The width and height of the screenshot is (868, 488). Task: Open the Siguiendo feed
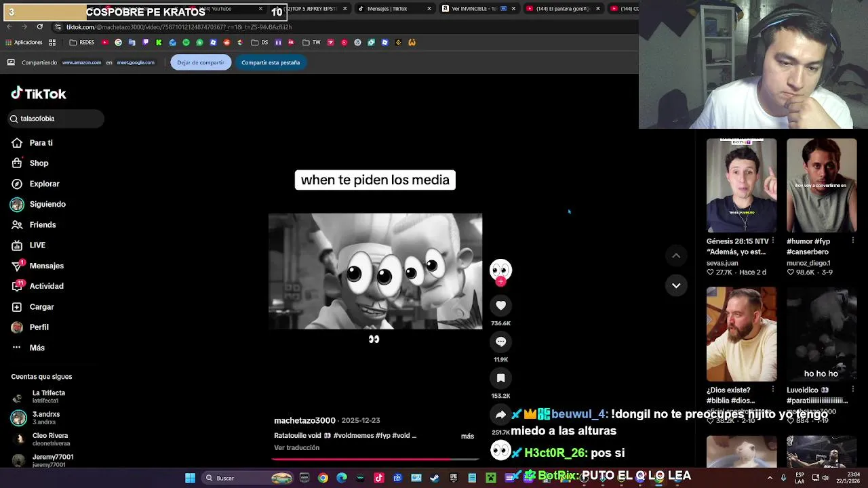tap(38, 204)
